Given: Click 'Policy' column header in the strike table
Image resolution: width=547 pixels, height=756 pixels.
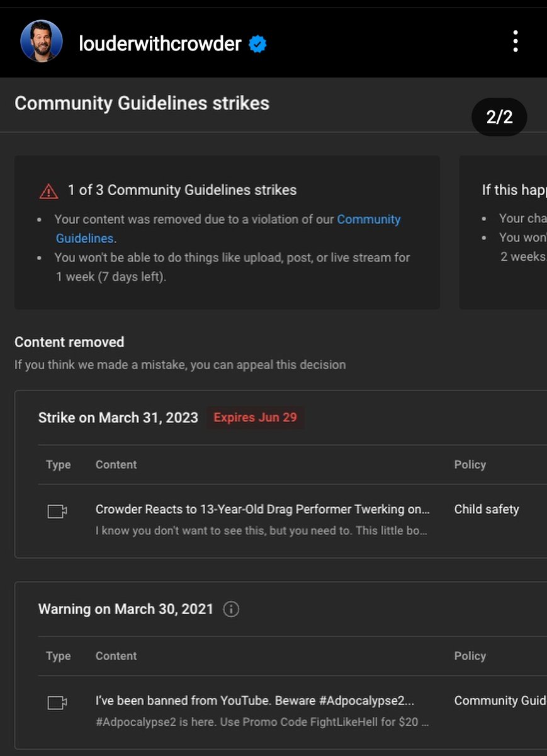Looking at the screenshot, I should [x=470, y=464].
